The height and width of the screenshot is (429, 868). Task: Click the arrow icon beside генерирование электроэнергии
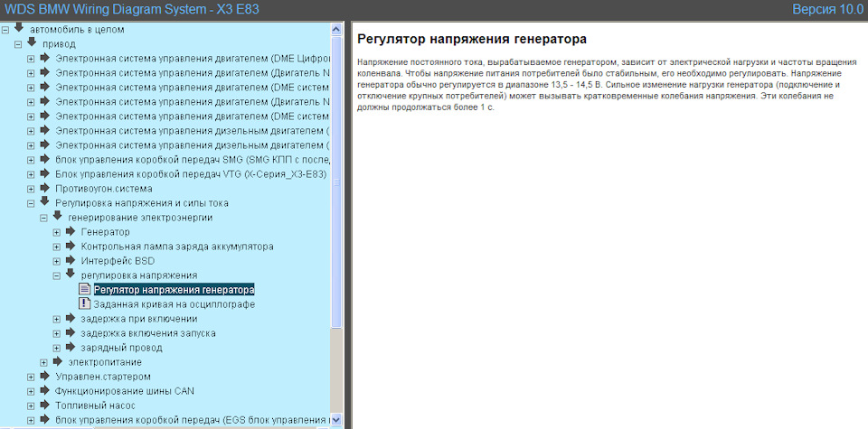click(58, 216)
